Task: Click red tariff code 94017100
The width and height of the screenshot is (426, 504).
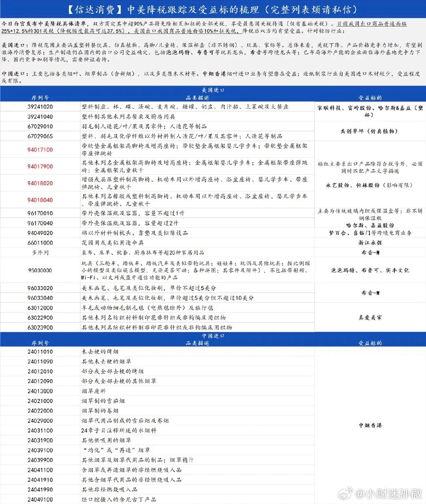Action: 40,150
